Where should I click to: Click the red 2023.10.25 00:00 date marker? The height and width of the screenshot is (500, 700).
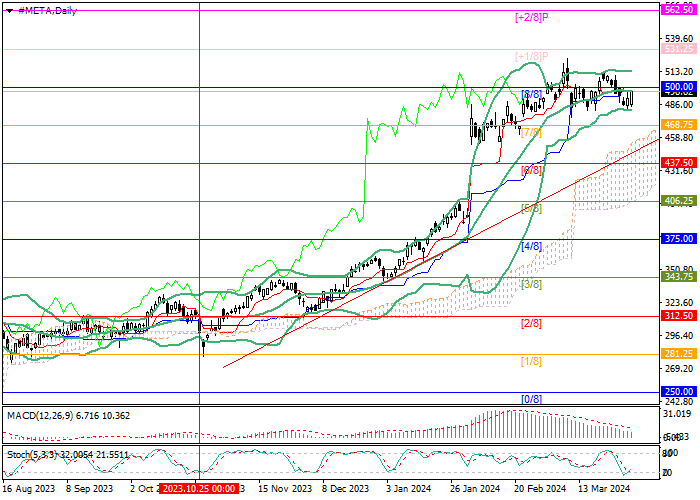[199, 489]
